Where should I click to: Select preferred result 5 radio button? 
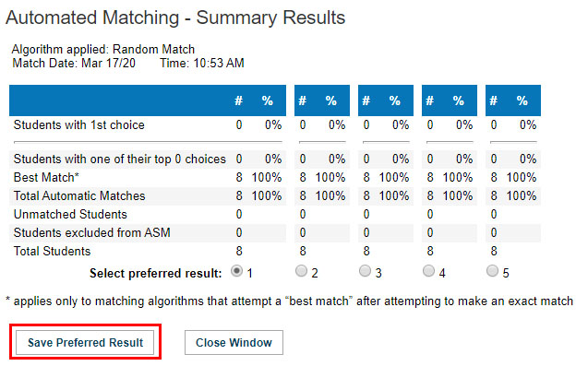(492, 270)
